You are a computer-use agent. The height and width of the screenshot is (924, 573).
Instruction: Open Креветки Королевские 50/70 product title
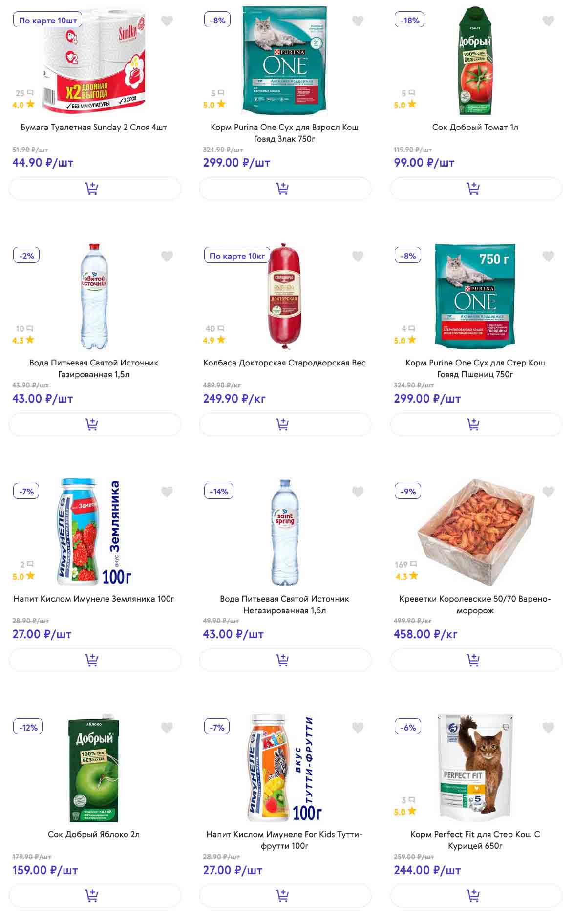tap(475, 604)
